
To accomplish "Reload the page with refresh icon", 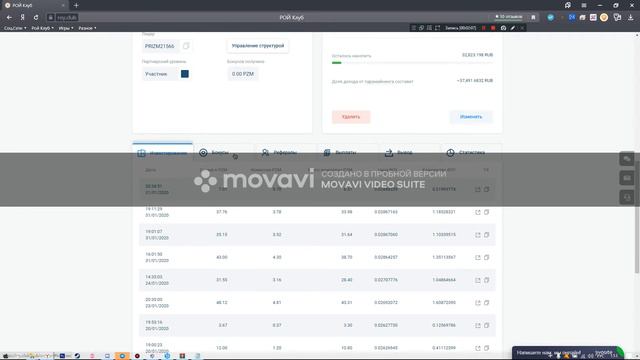I will tap(36, 18).
